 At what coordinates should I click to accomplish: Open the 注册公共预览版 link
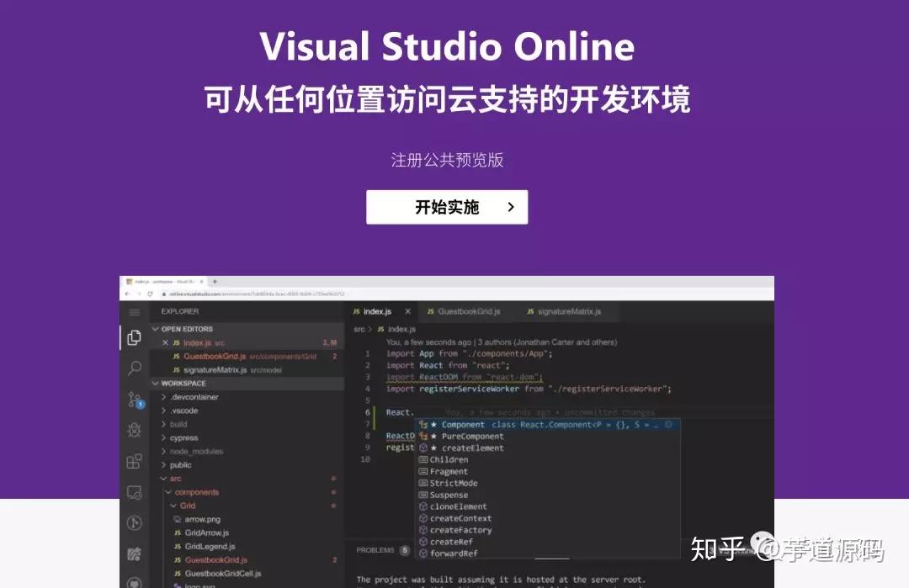[446, 160]
